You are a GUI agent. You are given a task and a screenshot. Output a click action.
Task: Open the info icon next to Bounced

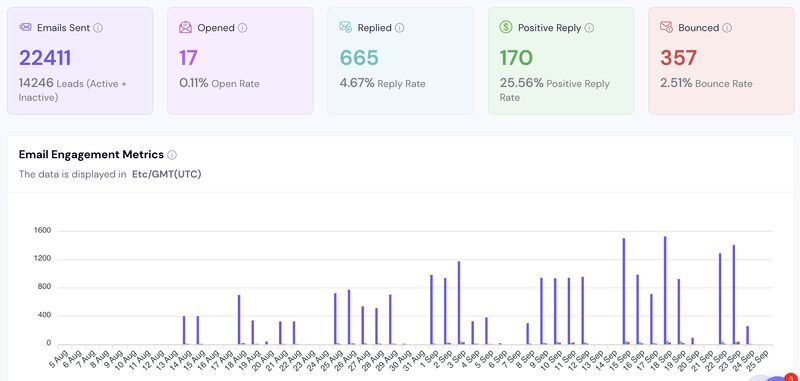tap(727, 28)
